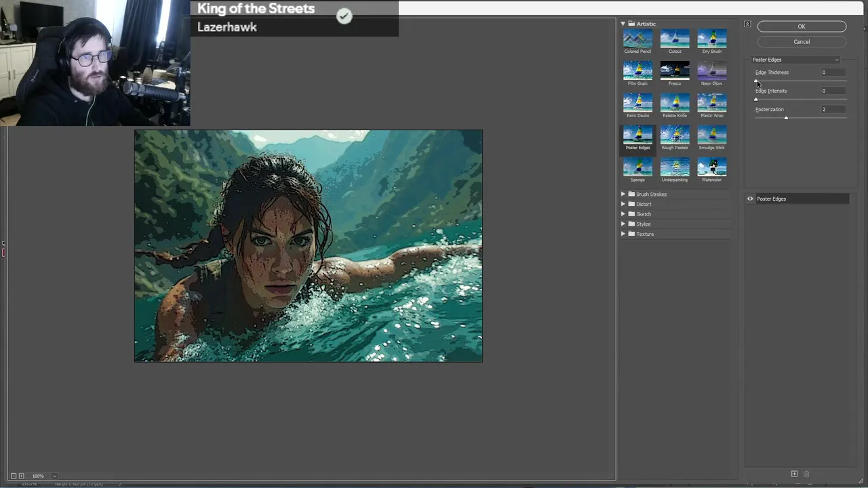Screen dimensions: 868x488
Task: Click the Edge Intensity value field
Action: tap(832, 91)
